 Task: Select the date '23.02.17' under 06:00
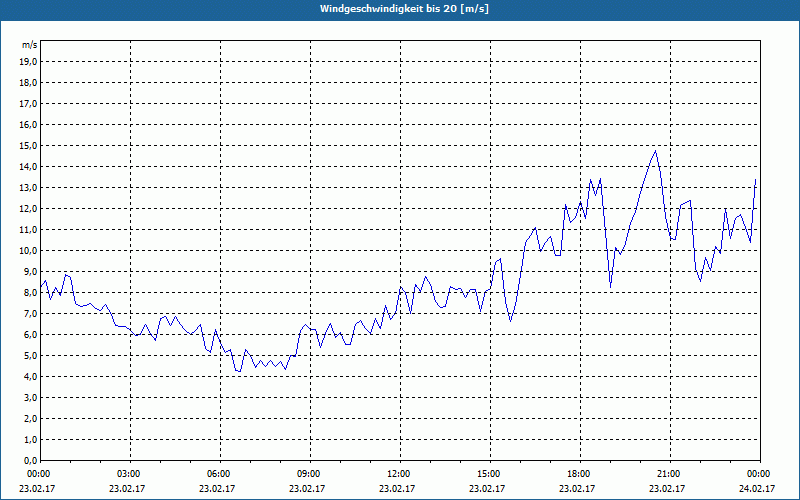217,488
